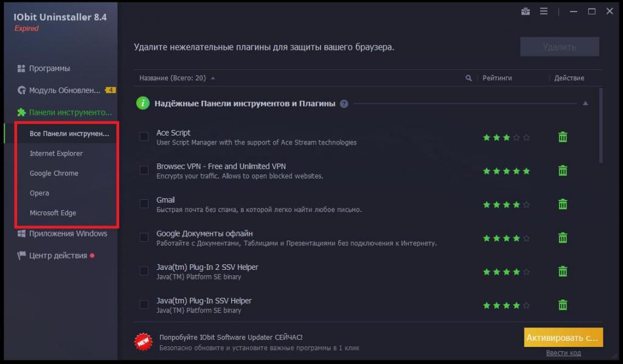The width and height of the screenshot is (623, 364).
Task: Click the Google Документы офлайн star rating
Action: click(x=506, y=238)
